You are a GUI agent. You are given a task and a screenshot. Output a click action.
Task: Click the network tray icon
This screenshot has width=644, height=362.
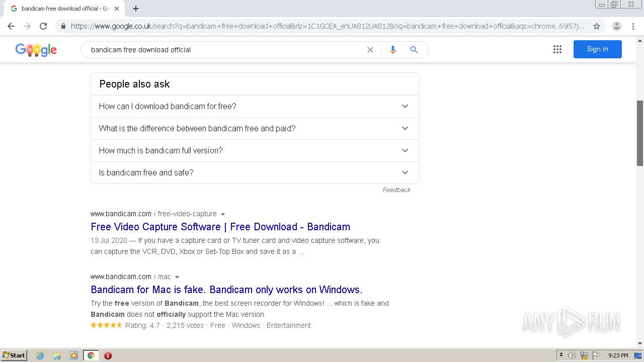coord(584,355)
